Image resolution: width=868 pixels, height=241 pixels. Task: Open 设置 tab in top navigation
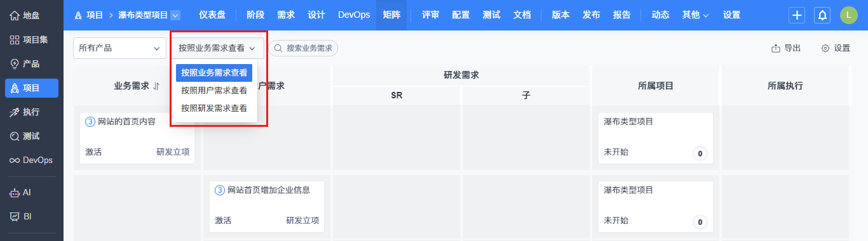tap(731, 15)
